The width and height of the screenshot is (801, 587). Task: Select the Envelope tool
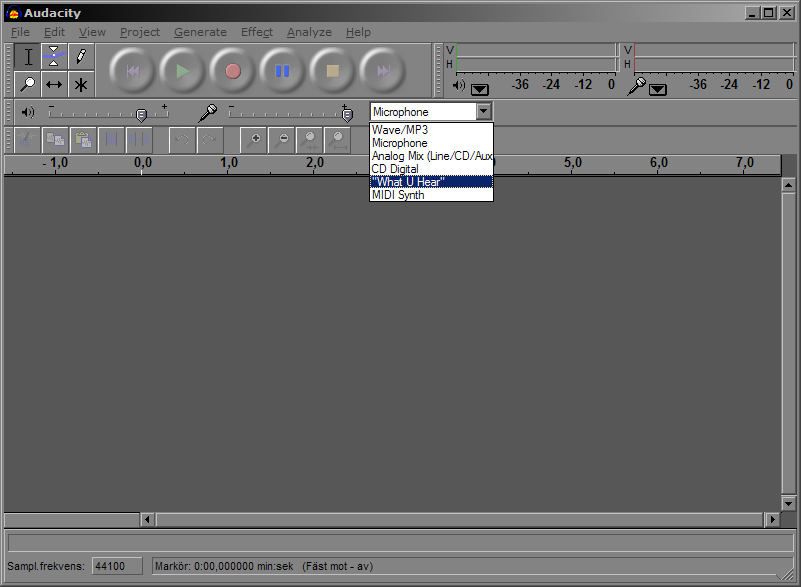(55, 57)
